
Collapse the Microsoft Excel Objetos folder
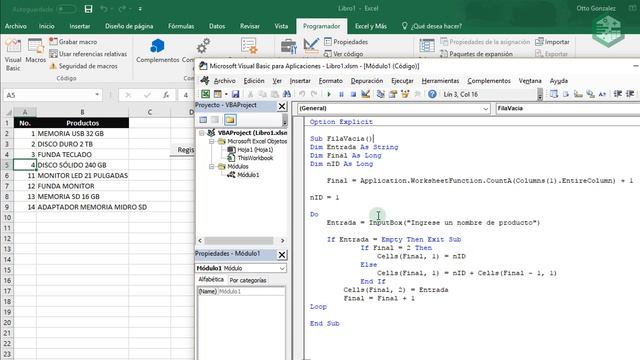(211, 141)
